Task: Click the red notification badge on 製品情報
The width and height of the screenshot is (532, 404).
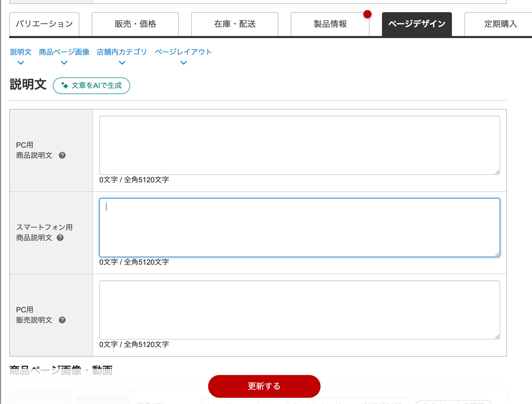Action: (367, 14)
